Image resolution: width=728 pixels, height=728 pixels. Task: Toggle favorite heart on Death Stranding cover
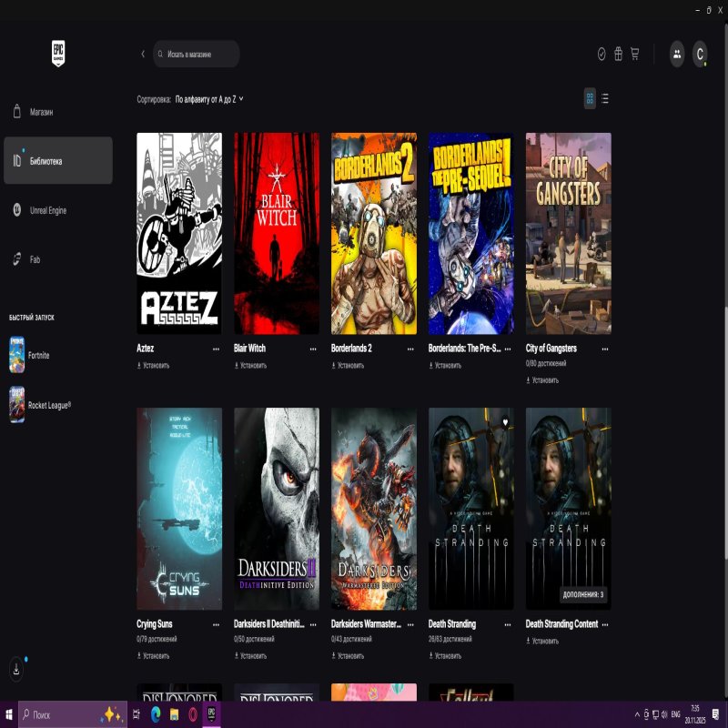[x=505, y=421]
